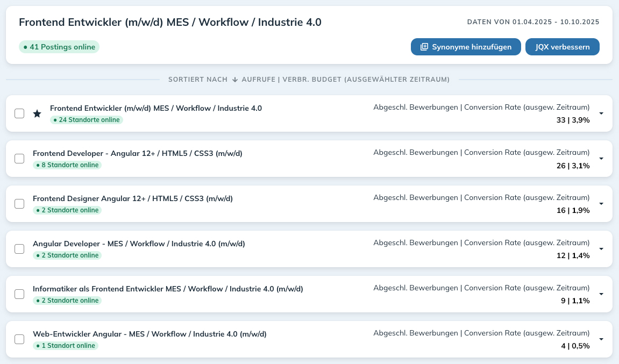Click the 24 Standorte online badge
The width and height of the screenshot is (619, 364).
point(87,120)
